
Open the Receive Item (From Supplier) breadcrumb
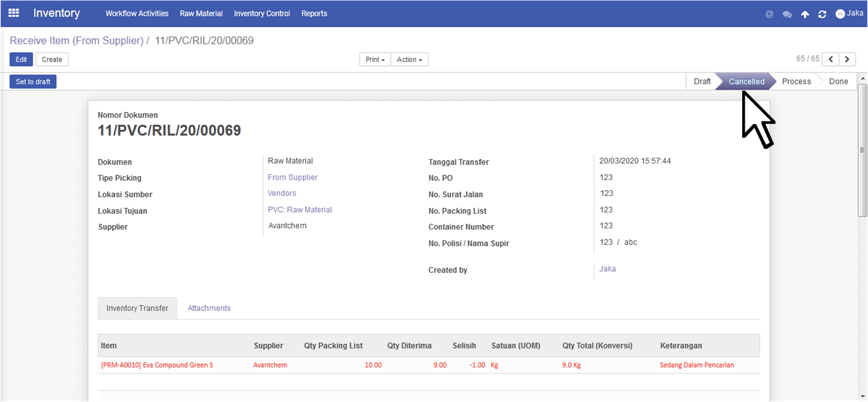(x=76, y=41)
